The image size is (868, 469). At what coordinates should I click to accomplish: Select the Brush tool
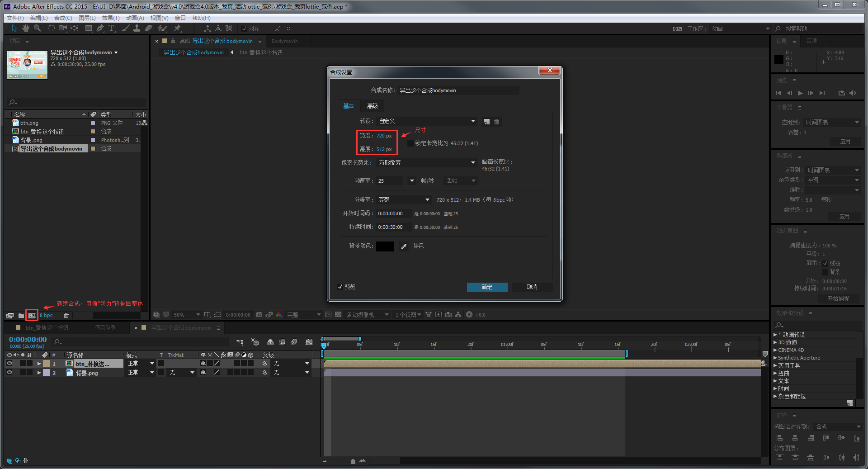pos(126,28)
